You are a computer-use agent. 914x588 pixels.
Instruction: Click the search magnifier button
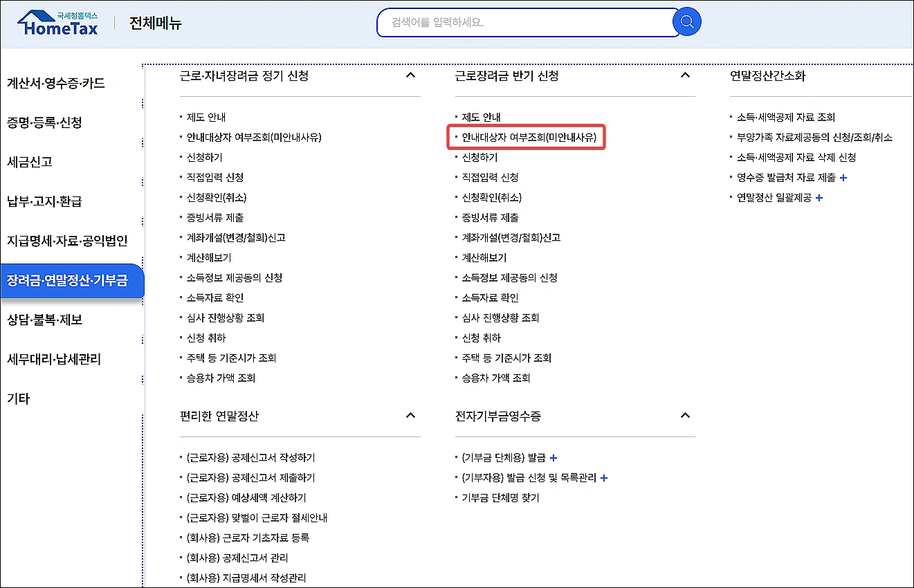686,21
